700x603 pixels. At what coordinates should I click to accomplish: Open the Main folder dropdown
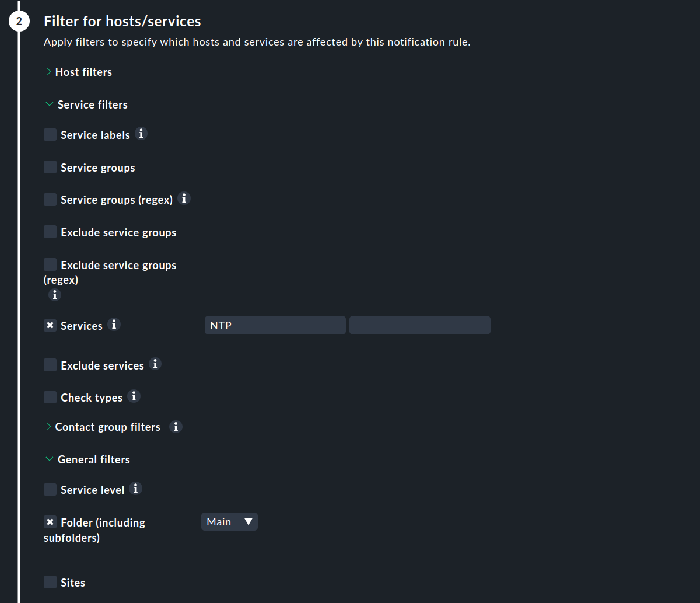point(229,521)
